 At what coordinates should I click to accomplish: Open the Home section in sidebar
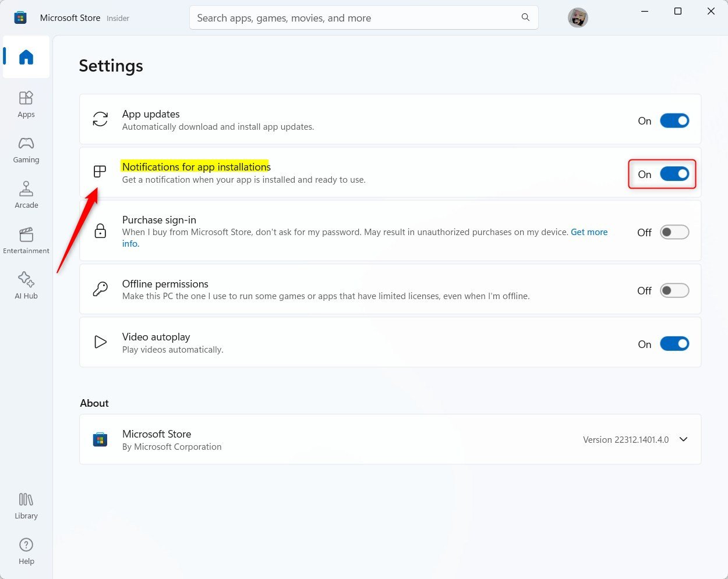pyautogui.click(x=26, y=56)
